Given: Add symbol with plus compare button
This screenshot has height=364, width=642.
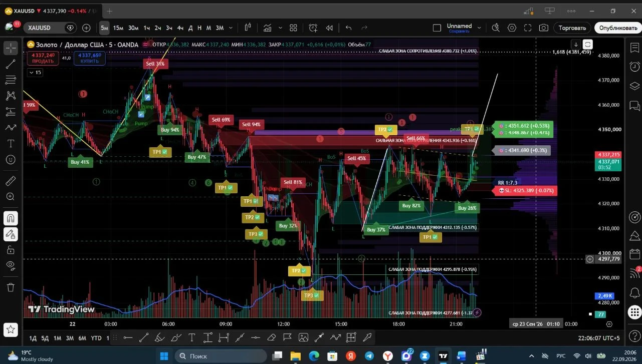Looking at the screenshot, I should [87, 28].
